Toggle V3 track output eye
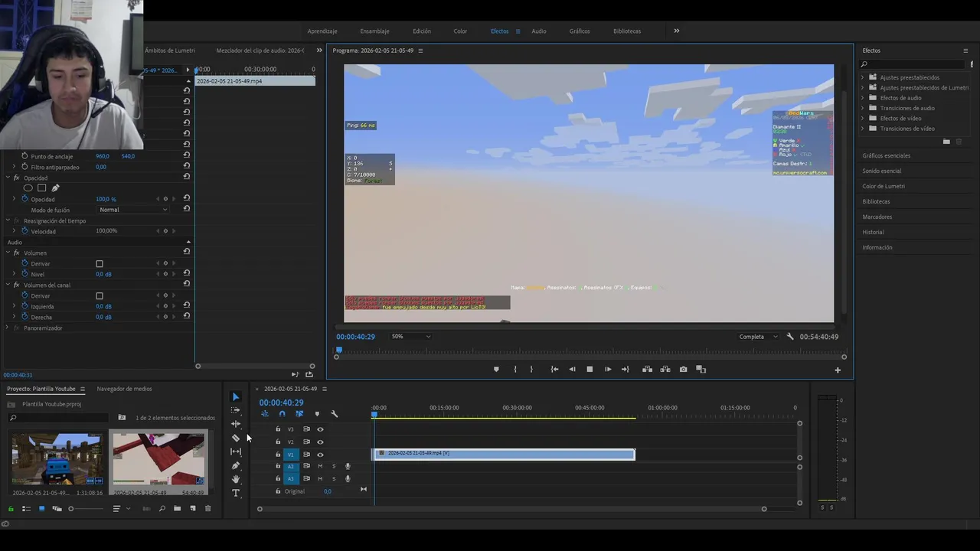 (x=320, y=429)
